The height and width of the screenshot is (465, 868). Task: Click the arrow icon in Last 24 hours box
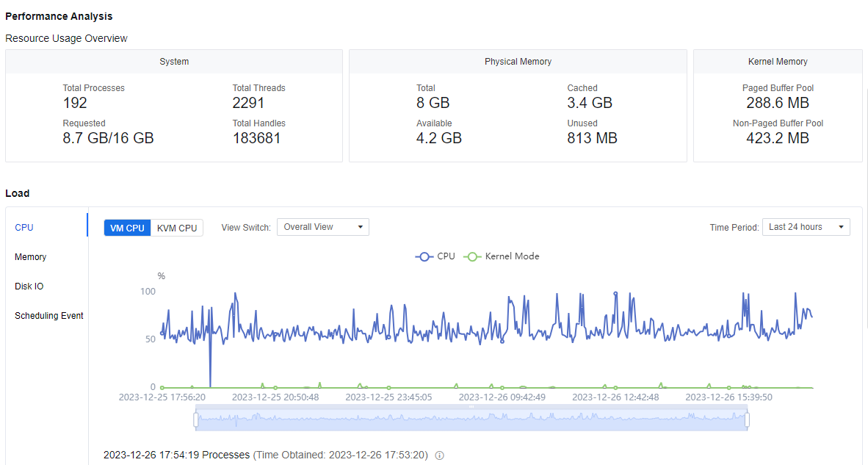[x=841, y=227]
